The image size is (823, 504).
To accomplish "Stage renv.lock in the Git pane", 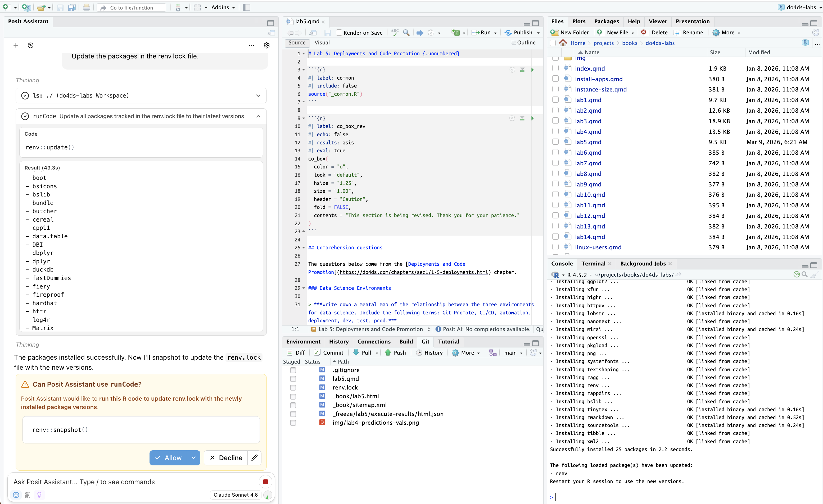I will point(293,387).
